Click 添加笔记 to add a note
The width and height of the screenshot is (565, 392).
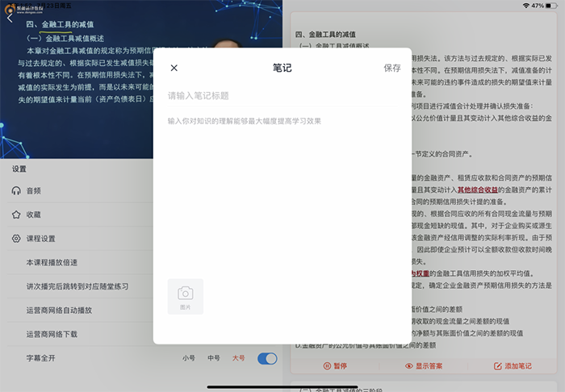(513, 366)
